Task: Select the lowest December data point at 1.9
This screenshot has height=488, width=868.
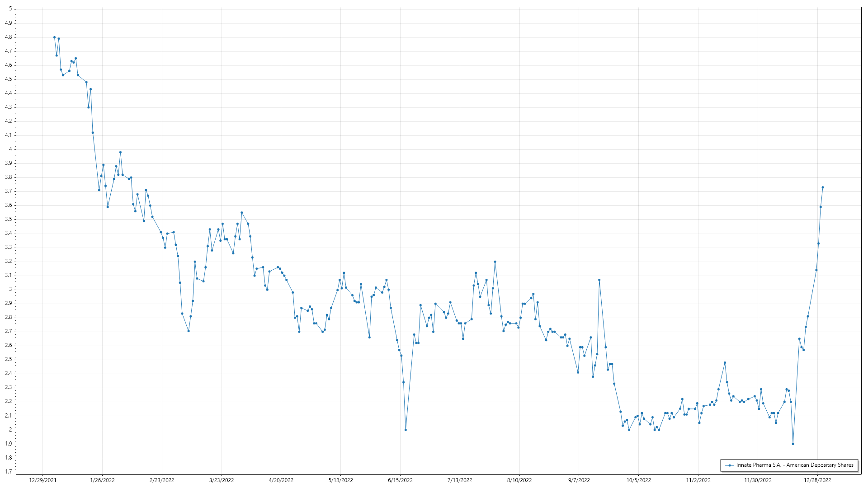Action: point(793,444)
